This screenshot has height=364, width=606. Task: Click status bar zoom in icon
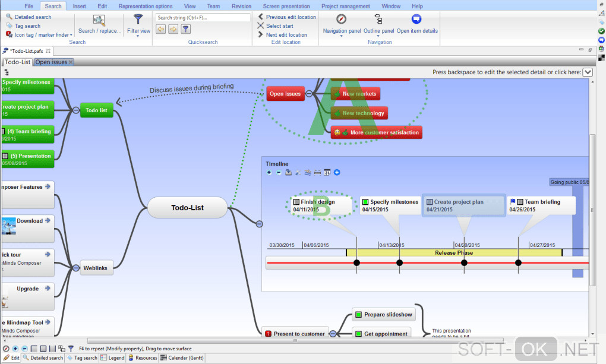click(15, 349)
